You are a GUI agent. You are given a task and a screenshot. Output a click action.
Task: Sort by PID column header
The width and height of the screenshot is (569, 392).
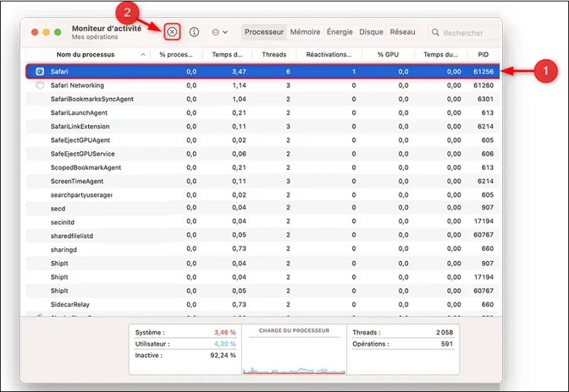483,55
